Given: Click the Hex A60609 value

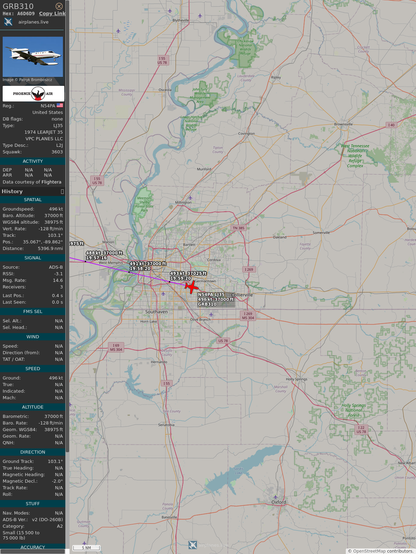Looking at the screenshot, I should pos(26,13).
